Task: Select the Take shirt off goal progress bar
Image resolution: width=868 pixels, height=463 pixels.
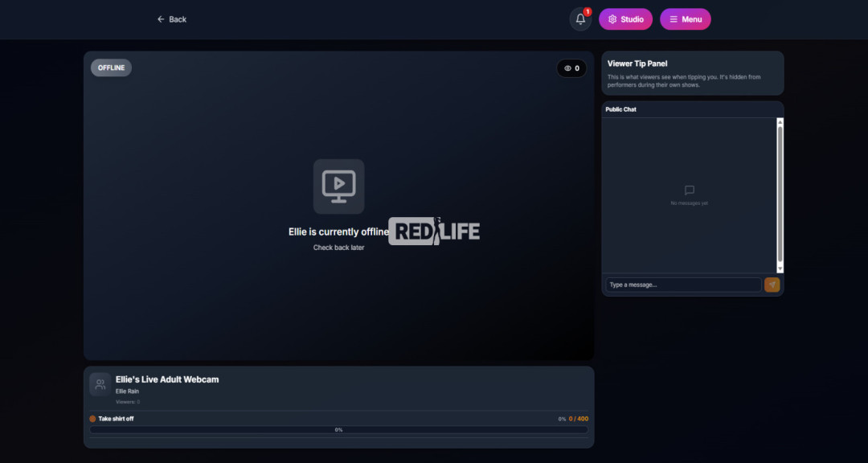Action: click(x=339, y=430)
